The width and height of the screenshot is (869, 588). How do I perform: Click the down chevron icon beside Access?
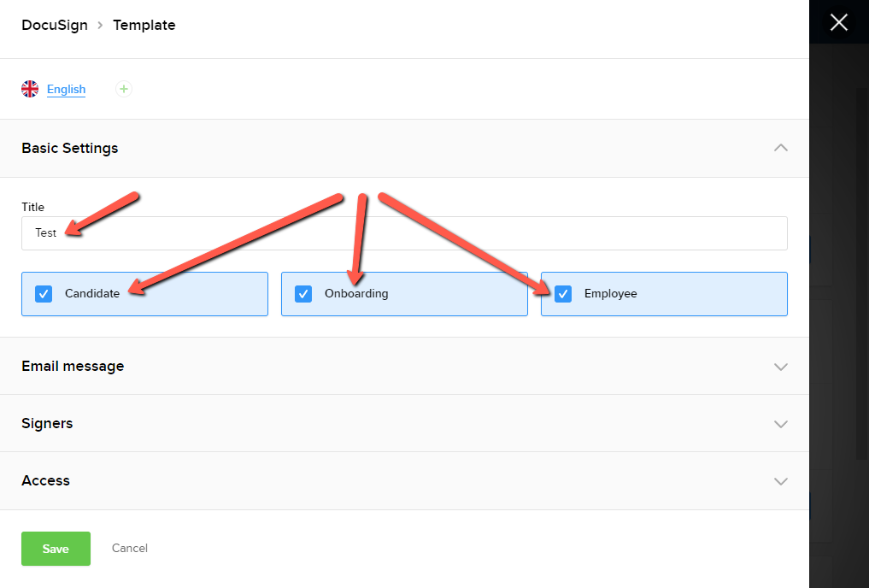pos(780,480)
